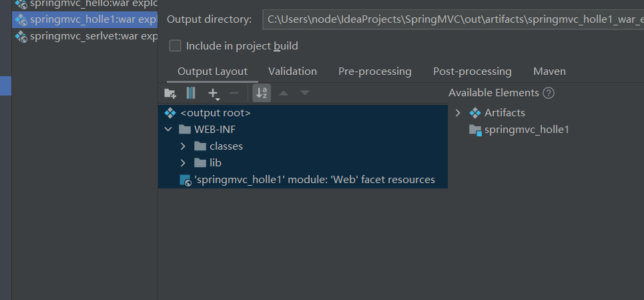644x300 pixels.
Task: Go to the Post-processing tab
Action: [472, 71]
